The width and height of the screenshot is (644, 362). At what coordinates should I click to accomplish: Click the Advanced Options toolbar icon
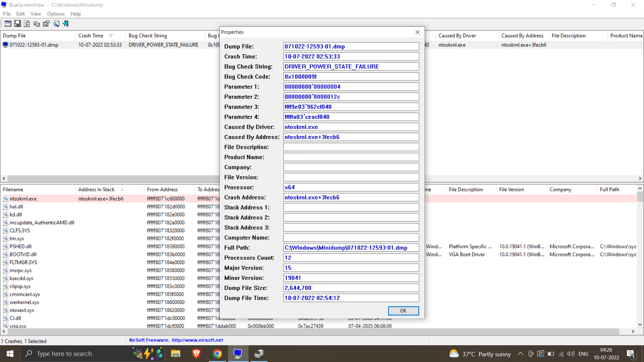click(8, 24)
